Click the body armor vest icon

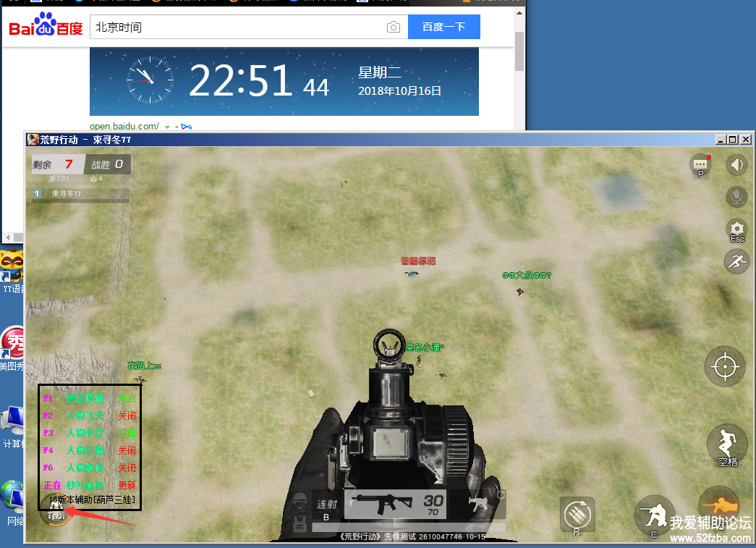click(x=300, y=524)
